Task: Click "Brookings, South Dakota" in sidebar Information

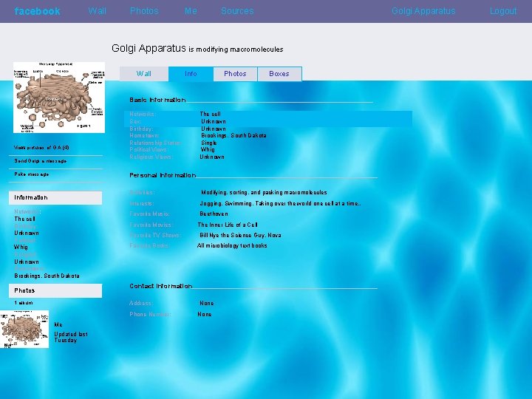Action: click(x=47, y=276)
